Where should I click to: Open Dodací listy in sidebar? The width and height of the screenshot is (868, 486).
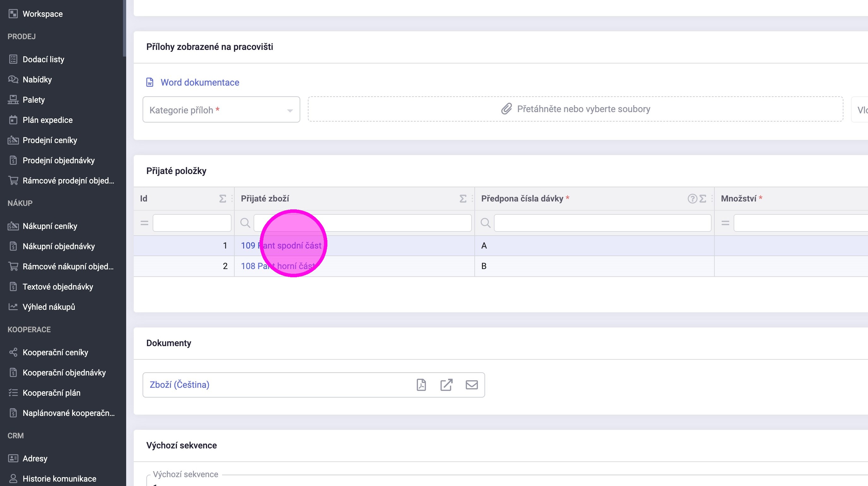point(43,59)
